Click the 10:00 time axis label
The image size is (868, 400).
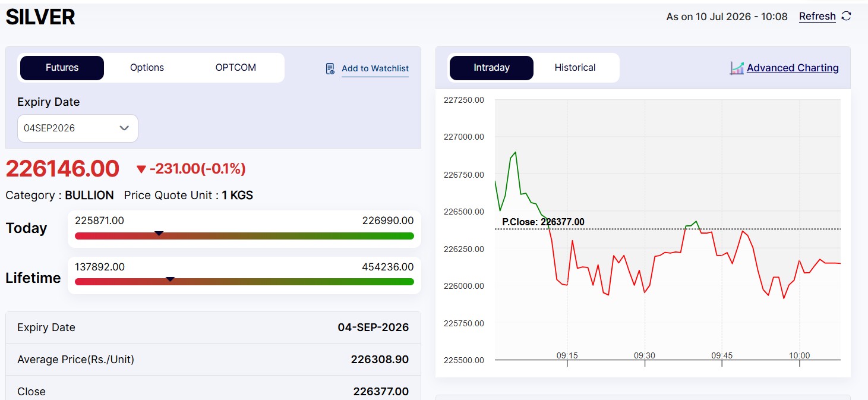(799, 355)
